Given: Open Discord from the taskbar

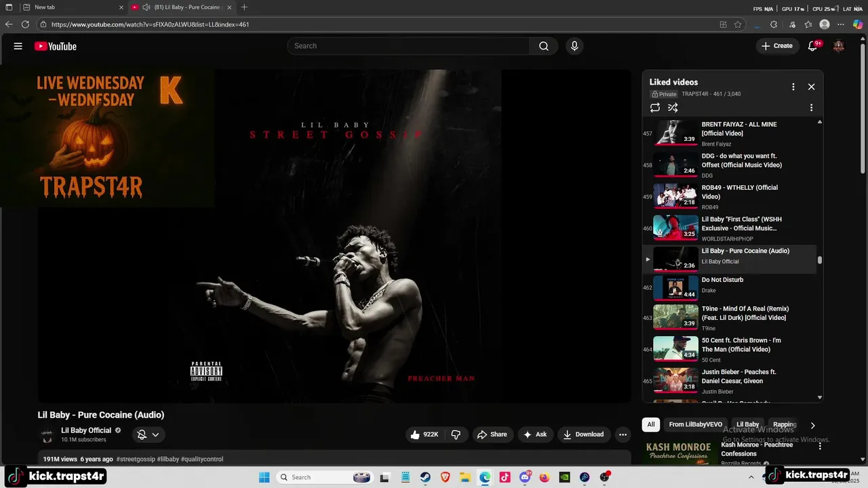Looking at the screenshot, I should (525, 477).
